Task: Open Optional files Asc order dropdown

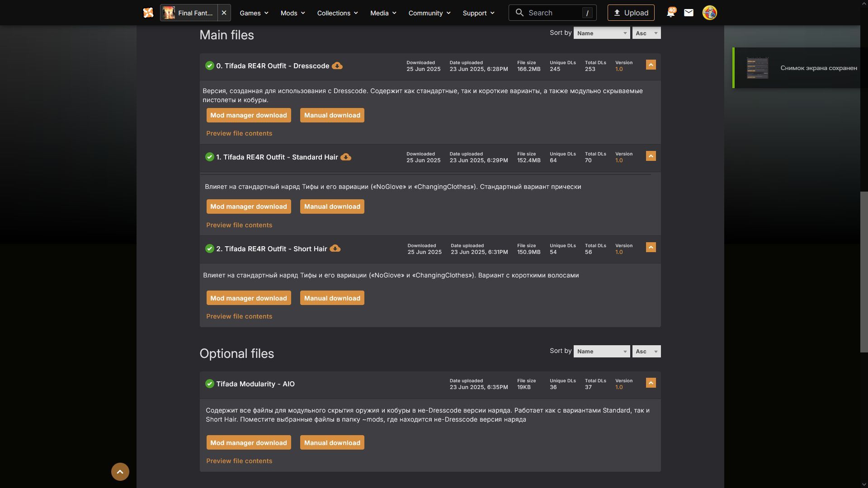Action: [646, 351]
